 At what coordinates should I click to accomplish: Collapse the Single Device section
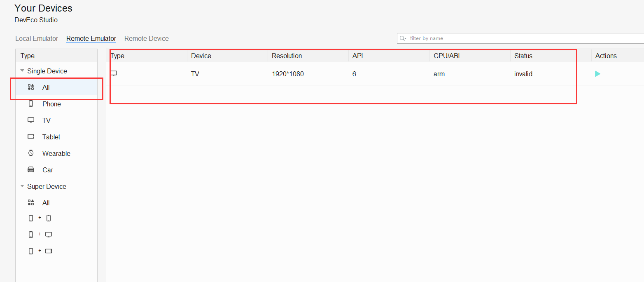(x=22, y=71)
